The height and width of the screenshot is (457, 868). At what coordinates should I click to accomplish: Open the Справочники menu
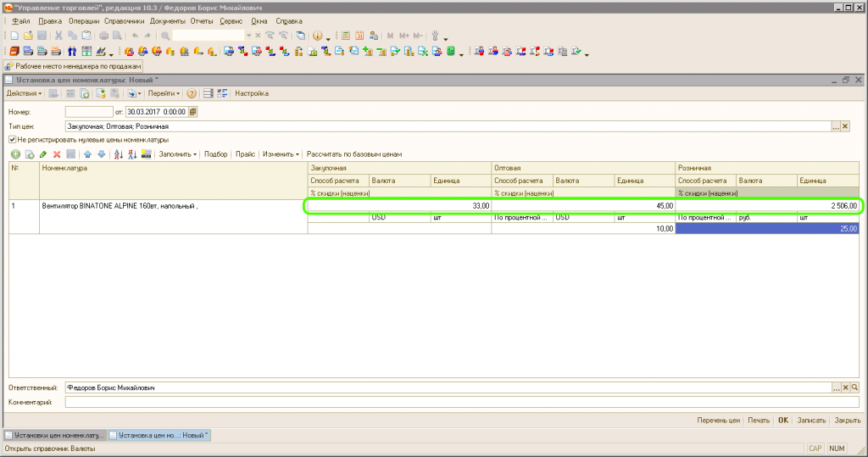coord(124,21)
